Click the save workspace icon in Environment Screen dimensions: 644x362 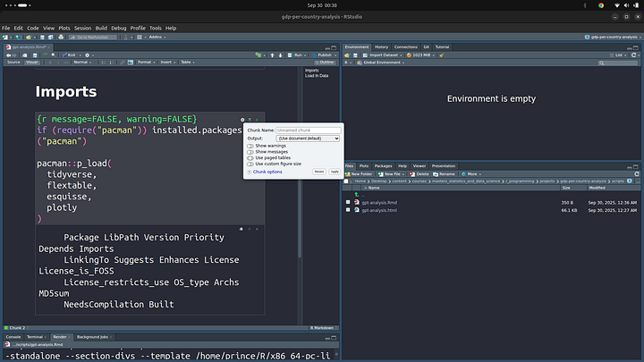[355, 55]
